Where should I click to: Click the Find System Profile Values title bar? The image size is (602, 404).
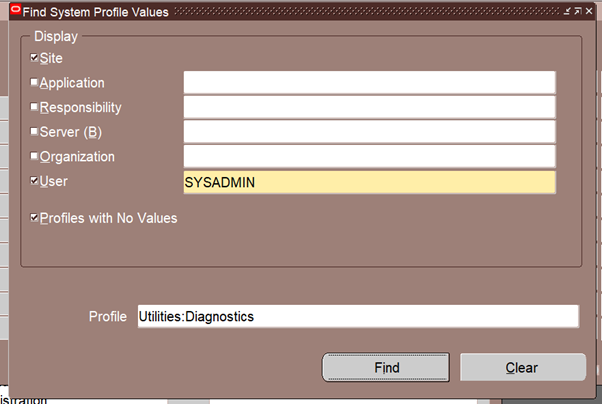click(x=300, y=12)
